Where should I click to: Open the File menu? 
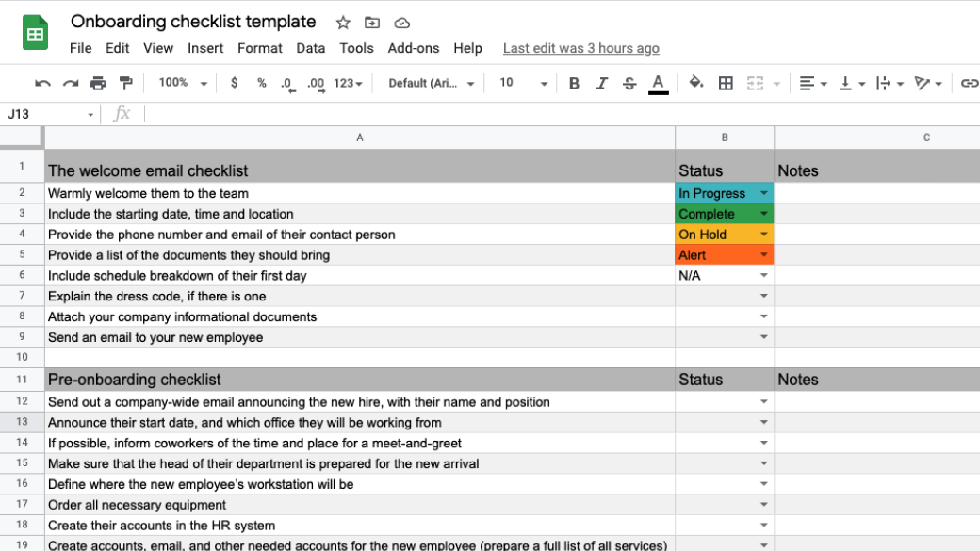(x=81, y=48)
